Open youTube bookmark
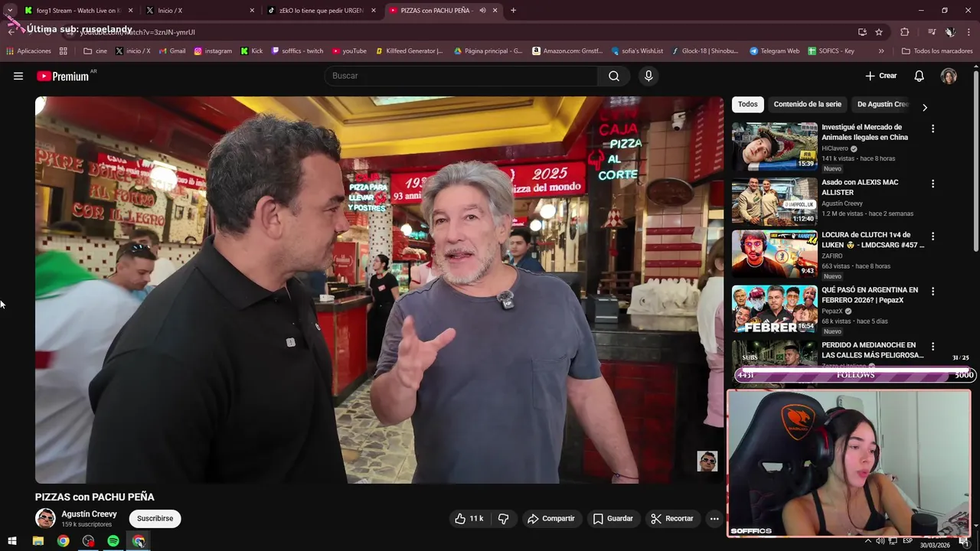This screenshot has width=980, height=551. (349, 51)
